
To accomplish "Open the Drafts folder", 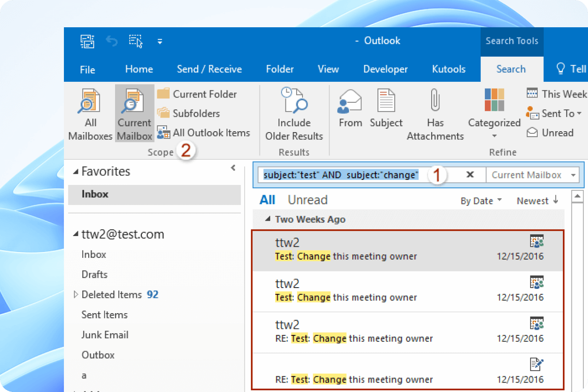I will (x=95, y=274).
